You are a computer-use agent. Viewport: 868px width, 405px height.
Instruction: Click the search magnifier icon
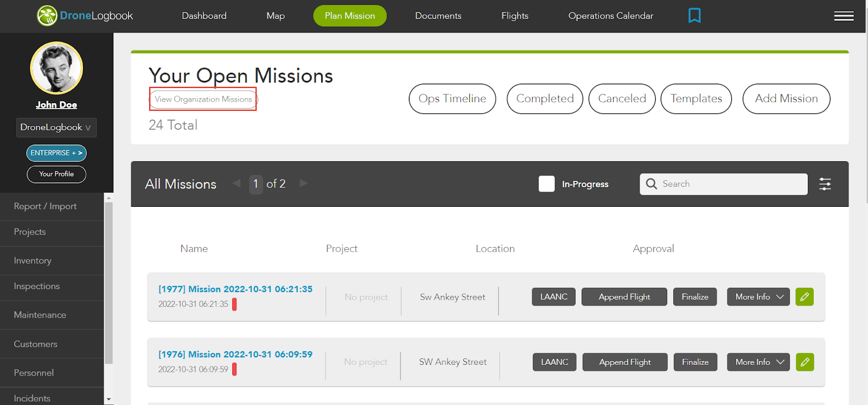tap(652, 184)
